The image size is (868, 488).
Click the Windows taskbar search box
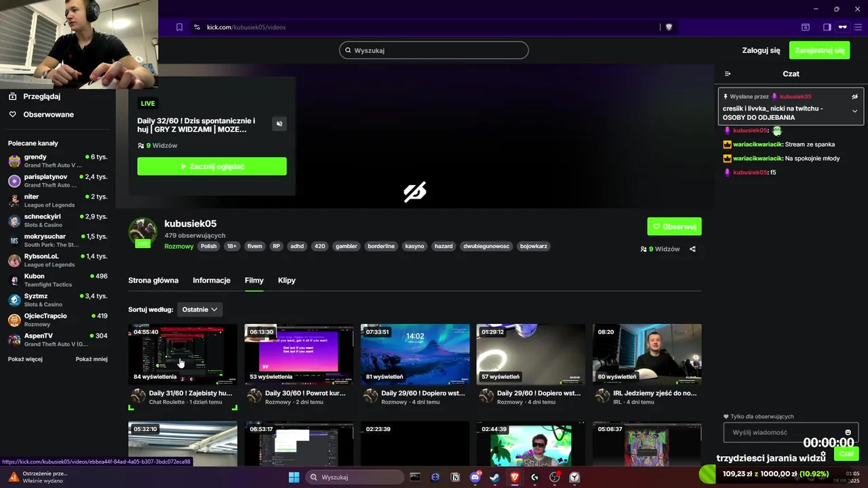(355, 477)
